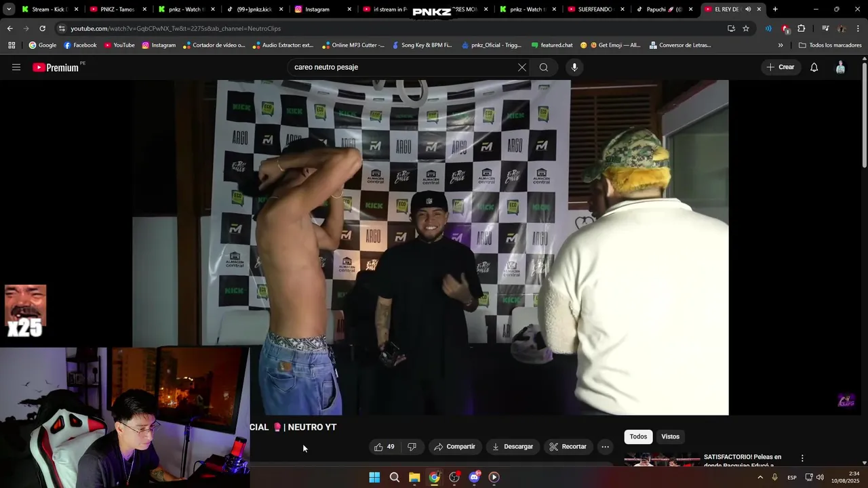The image size is (868, 488).
Task: Like the video with thumbs up
Action: tap(384, 447)
